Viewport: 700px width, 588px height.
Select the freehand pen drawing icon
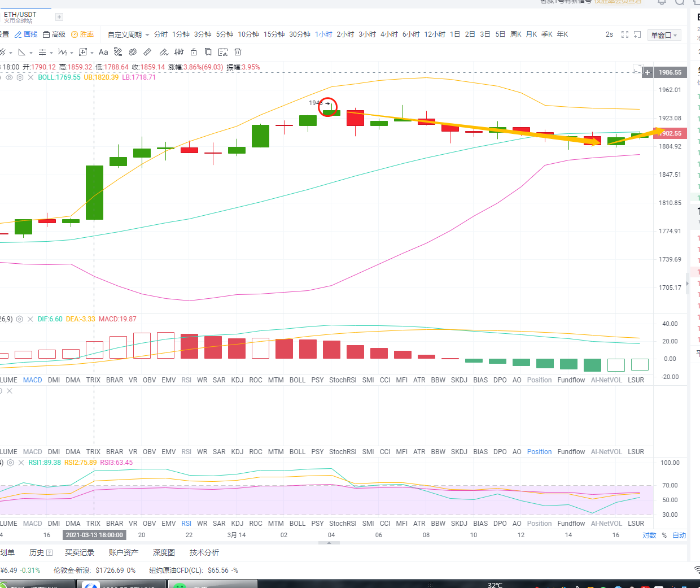(164, 52)
